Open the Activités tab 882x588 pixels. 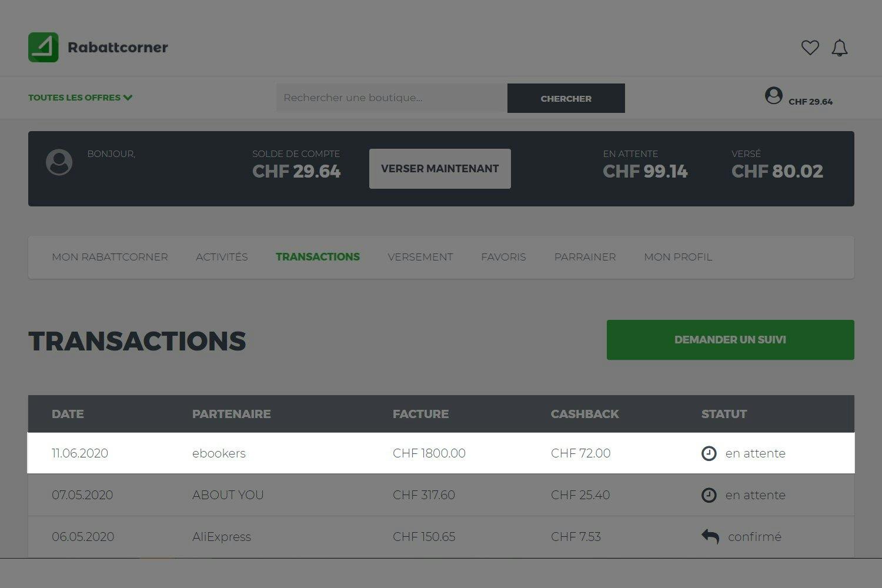coord(222,257)
